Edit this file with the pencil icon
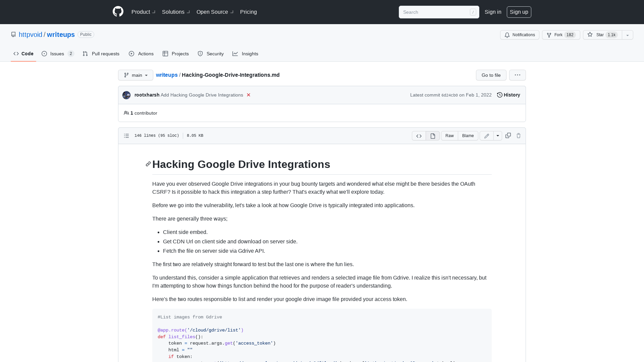Screen dimensions: 644x362 [487, 136]
